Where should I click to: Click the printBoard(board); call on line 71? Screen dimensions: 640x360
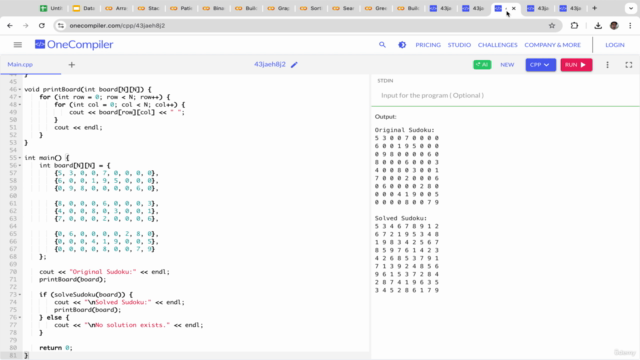coord(72,280)
